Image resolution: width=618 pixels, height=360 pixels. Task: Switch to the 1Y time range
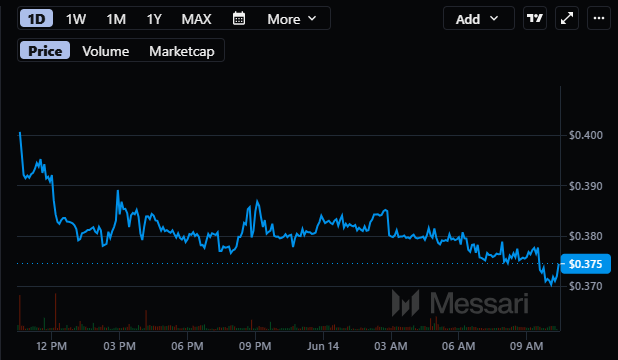(154, 19)
